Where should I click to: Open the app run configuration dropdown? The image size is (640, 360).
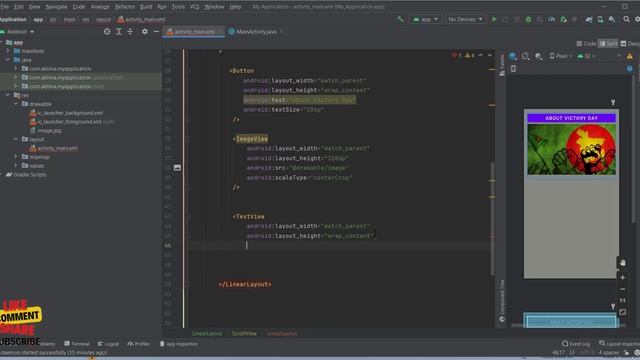click(425, 19)
